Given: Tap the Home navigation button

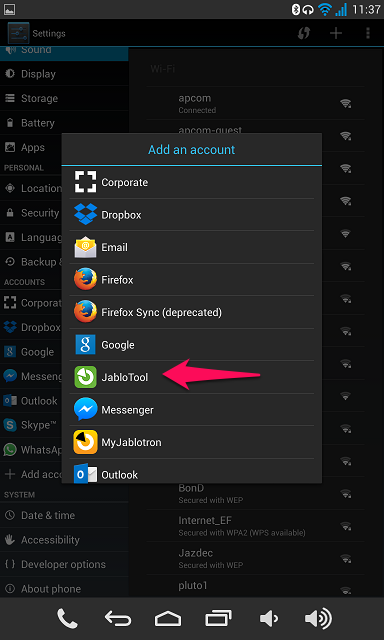Looking at the screenshot, I should click(x=167, y=619).
